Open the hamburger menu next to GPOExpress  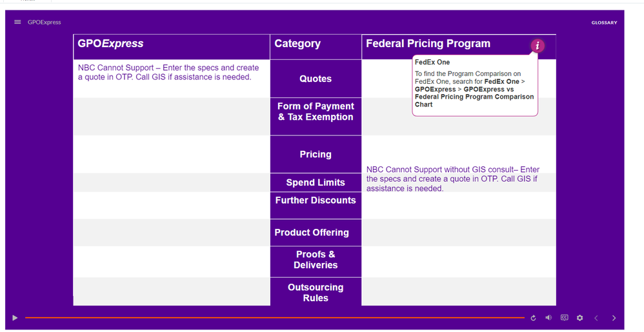click(17, 22)
